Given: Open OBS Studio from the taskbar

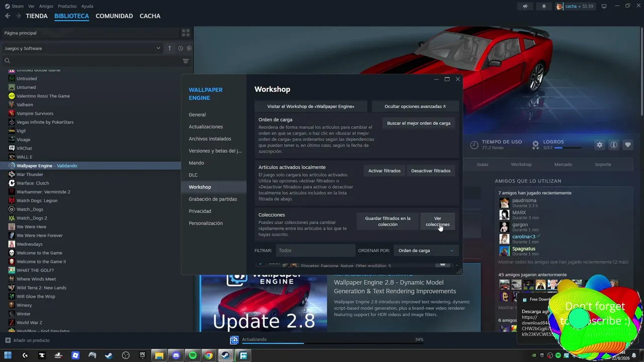Looking at the screenshot, I should pyautogui.click(x=126, y=355).
